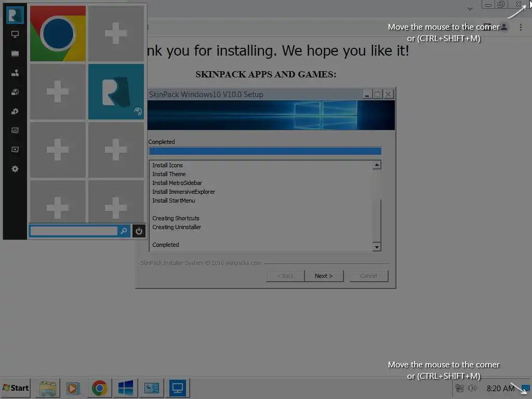Screen dimensions: 532x399
Task: Click Next in SkinPack Setup
Action: (324, 276)
